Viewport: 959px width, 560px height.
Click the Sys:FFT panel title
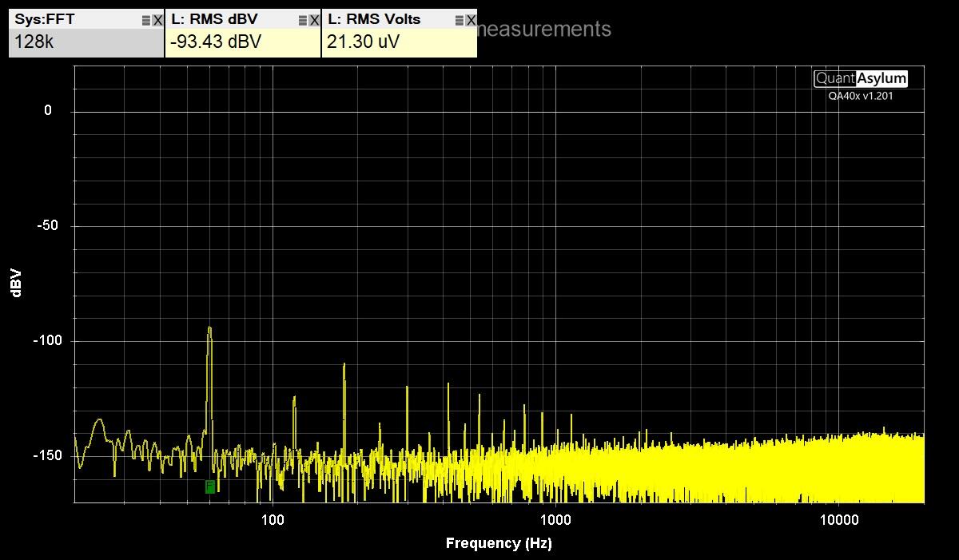point(45,19)
